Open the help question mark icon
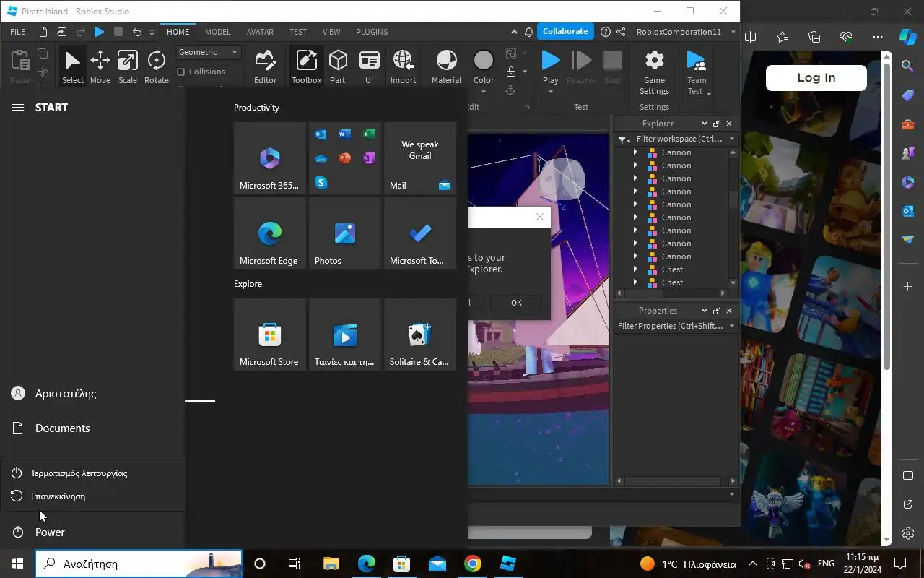This screenshot has width=924, height=578. (x=605, y=32)
